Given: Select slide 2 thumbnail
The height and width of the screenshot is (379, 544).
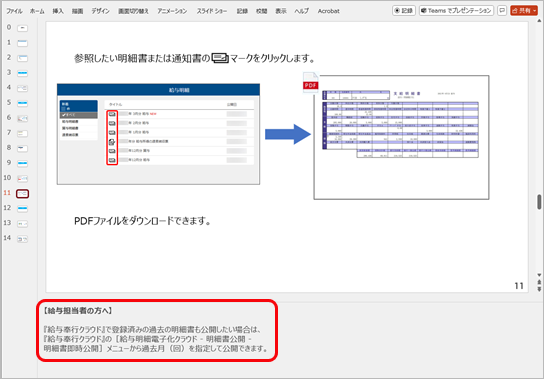Looking at the screenshot, I should tap(23, 58).
